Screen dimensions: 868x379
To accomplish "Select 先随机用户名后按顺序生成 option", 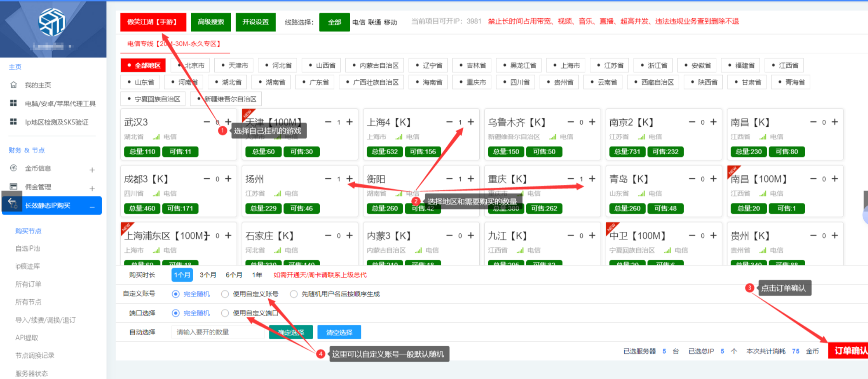I will click(x=294, y=294).
